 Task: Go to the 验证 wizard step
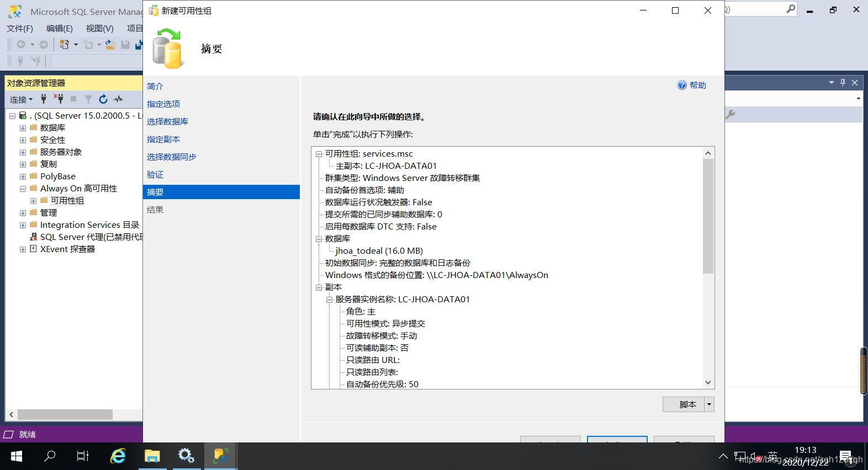point(155,174)
